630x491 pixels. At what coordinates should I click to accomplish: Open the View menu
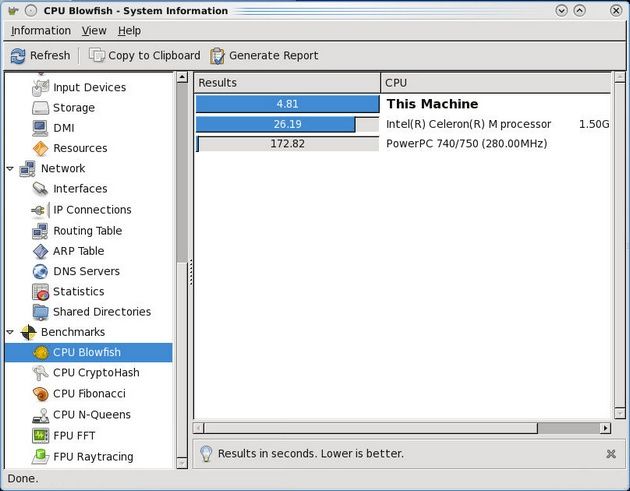94,31
